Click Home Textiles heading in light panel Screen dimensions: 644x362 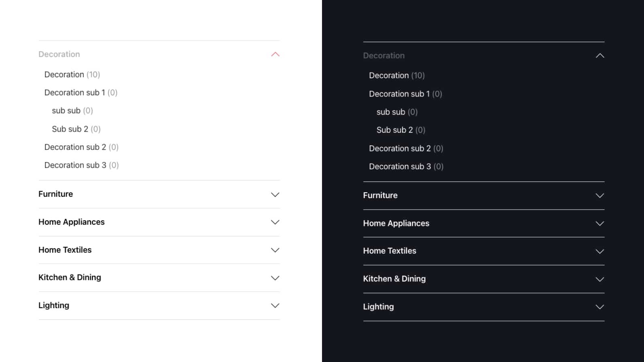pyautogui.click(x=65, y=250)
